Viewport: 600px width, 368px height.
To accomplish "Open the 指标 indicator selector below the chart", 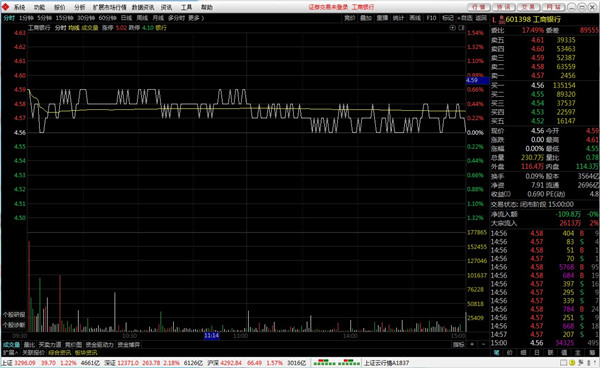I will click(458, 344).
